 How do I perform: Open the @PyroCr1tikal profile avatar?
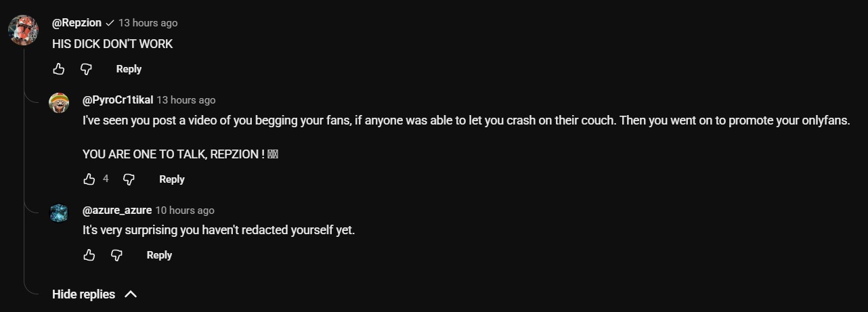coord(59,104)
